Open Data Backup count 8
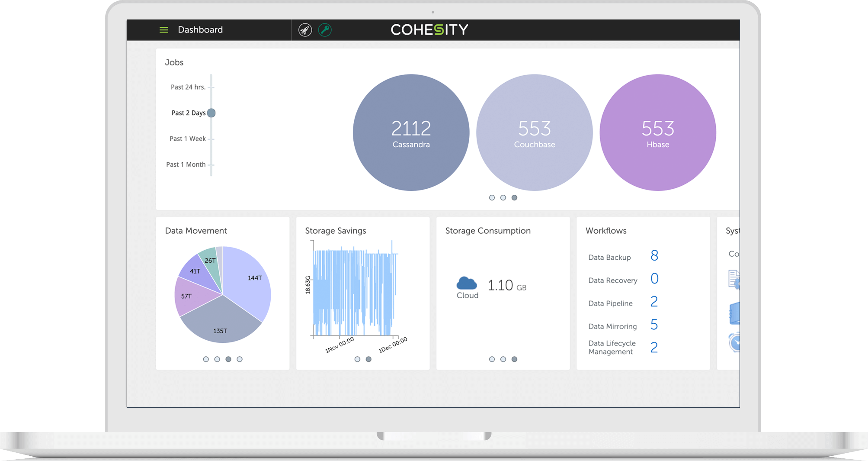Screen dimensions: 868x461 [x=654, y=256]
